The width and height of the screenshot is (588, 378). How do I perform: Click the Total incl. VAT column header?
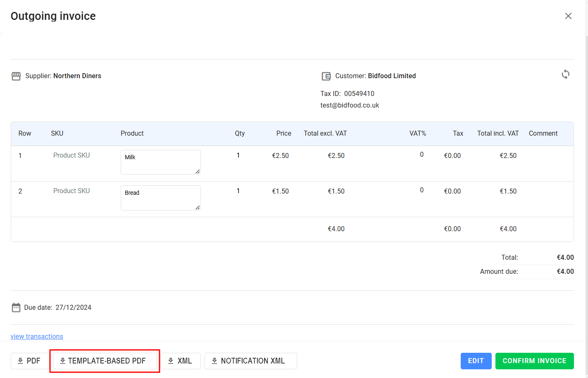tap(498, 134)
